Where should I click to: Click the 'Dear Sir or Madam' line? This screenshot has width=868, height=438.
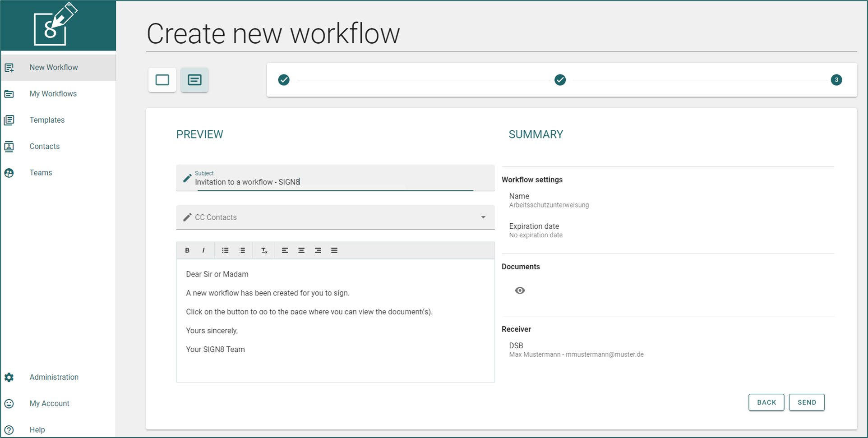[217, 274]
